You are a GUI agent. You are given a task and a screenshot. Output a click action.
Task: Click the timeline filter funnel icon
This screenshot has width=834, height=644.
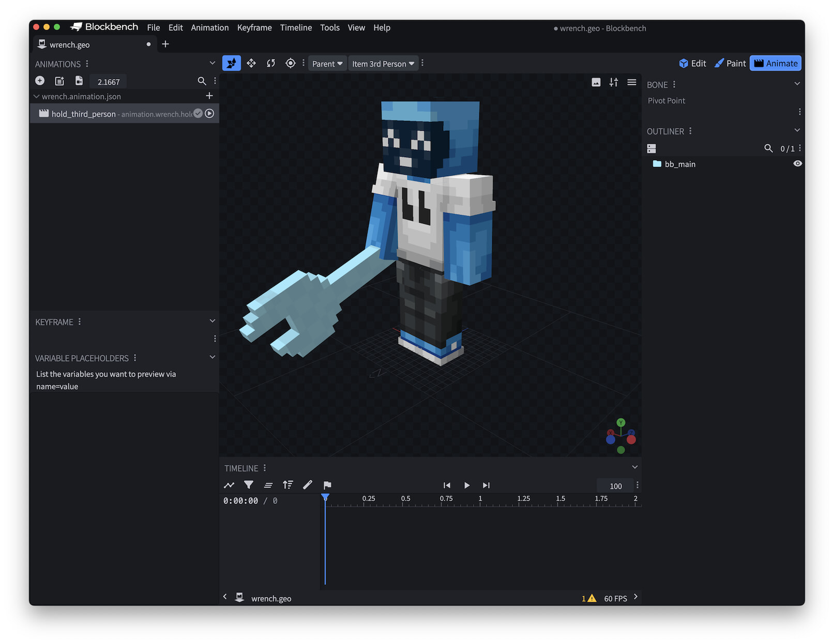coord(249,485)
